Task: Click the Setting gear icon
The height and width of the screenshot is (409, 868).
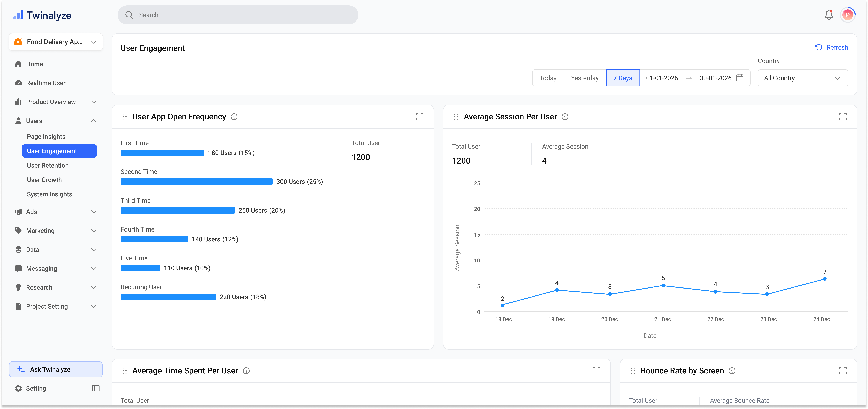Action: (x=19, y=388)
